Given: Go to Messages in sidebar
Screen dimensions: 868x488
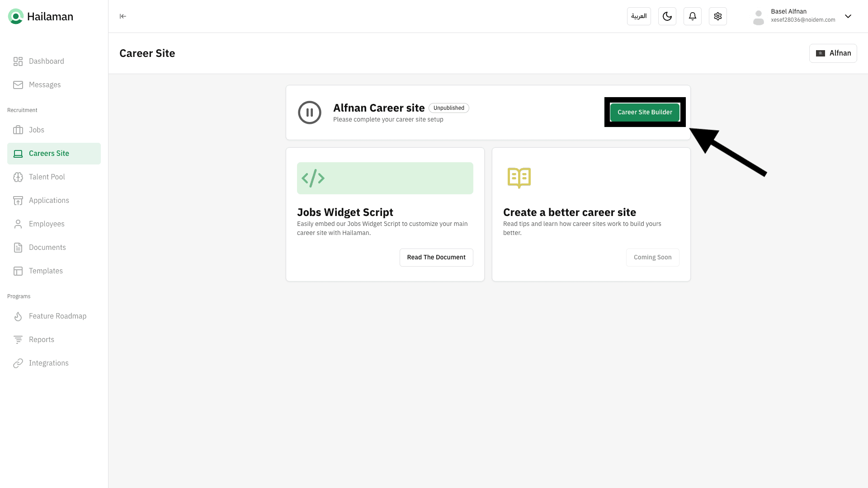Looking at the screenshot, I should pos(44,85).
